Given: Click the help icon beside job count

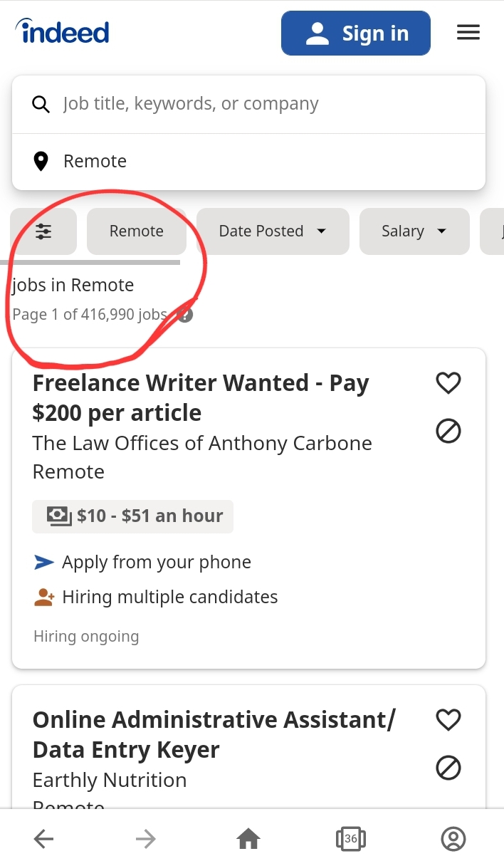Looking at the screenshot, I should [x=185, y=314].
